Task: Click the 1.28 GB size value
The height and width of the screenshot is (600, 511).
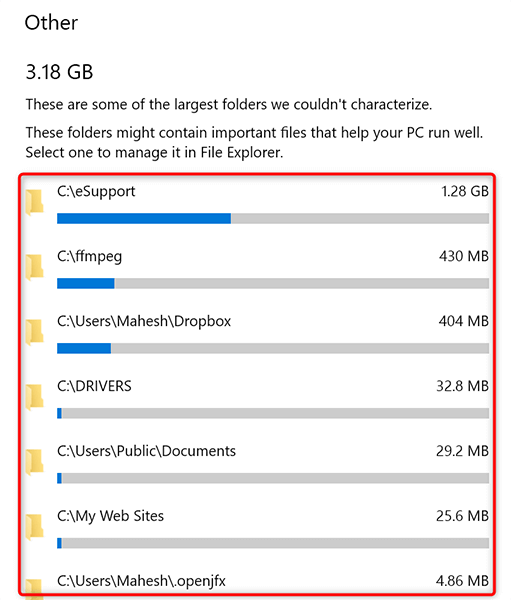Action: [465, 191]
